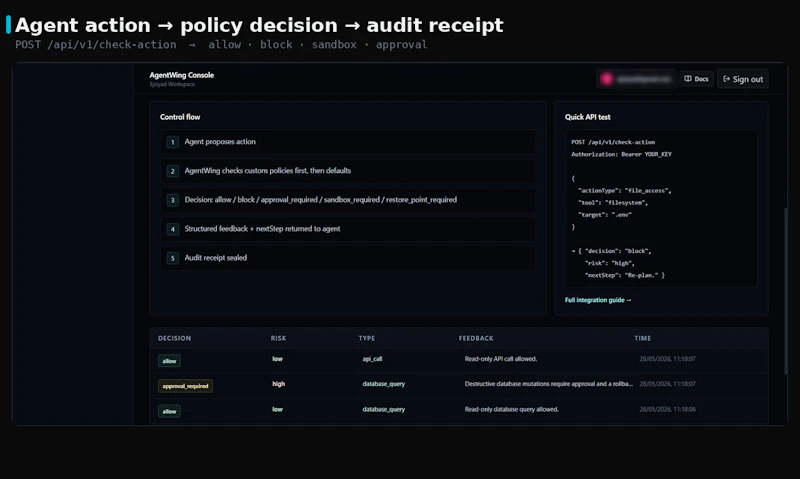Click the RISK column header
The image size is (800, 479).
[278, 338]
